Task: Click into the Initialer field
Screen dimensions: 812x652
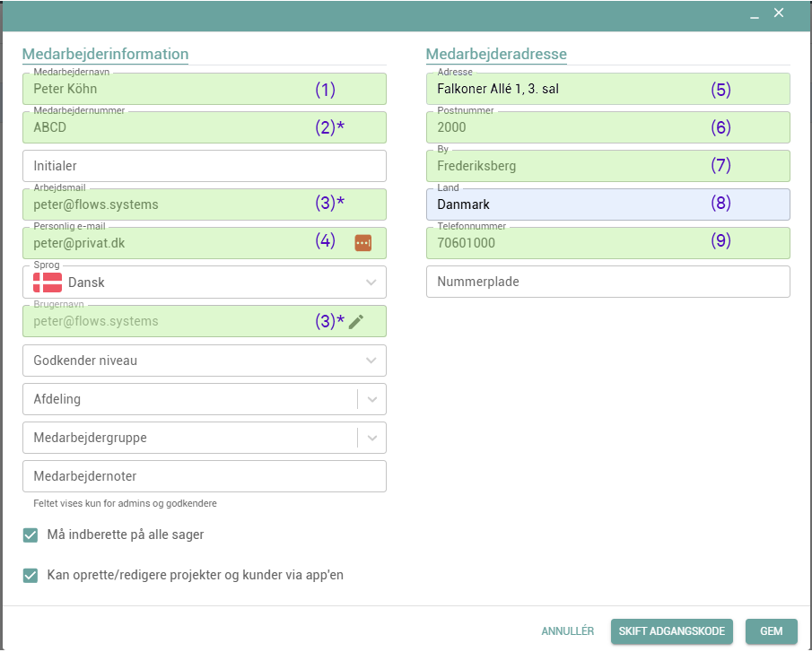Action: [204, 166]
